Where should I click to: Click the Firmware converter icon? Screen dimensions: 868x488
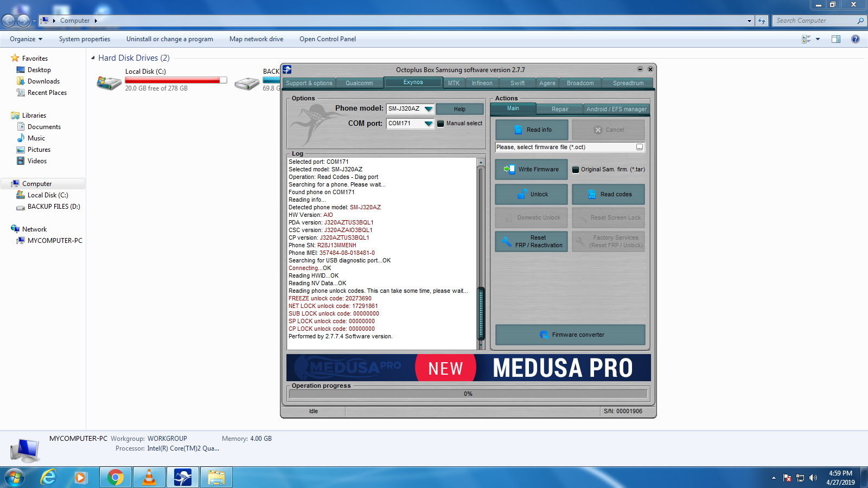tap(544, 335)
